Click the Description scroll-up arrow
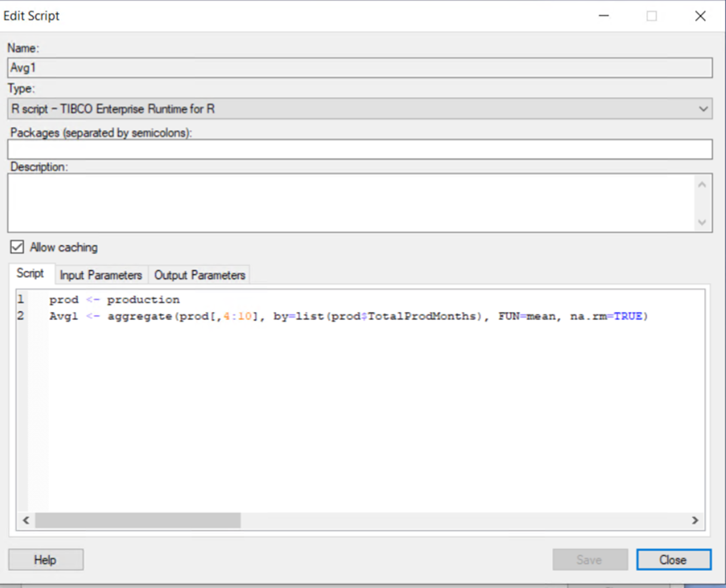 702,184
